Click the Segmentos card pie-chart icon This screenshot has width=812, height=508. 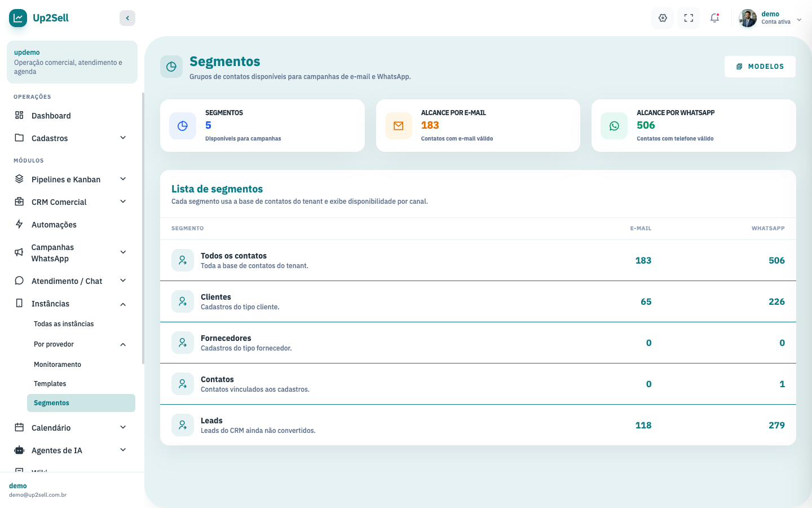[x=183, y=126]
